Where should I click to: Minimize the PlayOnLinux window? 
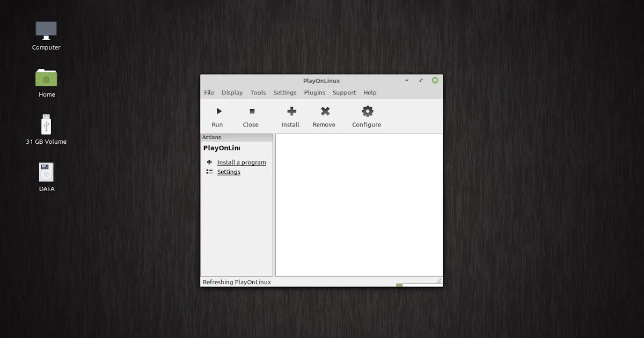(x=407, y=80)
